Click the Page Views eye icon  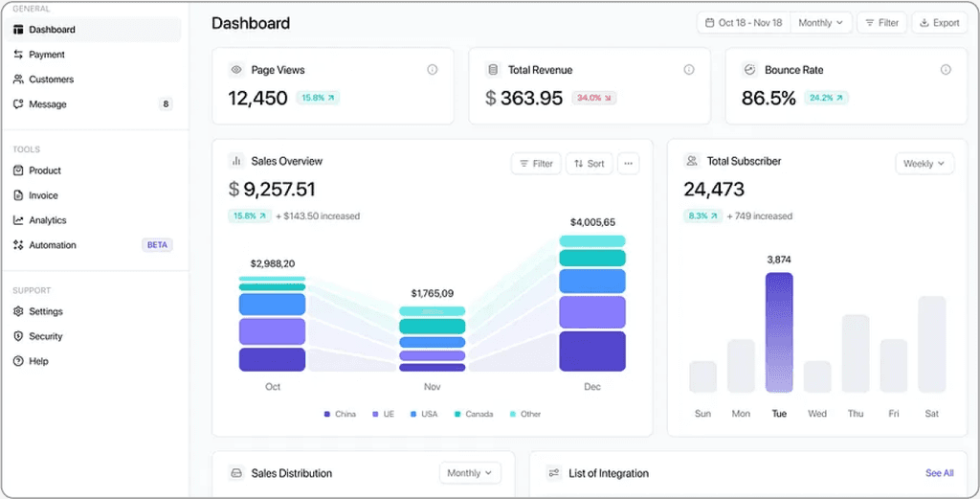(x=236, y=70)
